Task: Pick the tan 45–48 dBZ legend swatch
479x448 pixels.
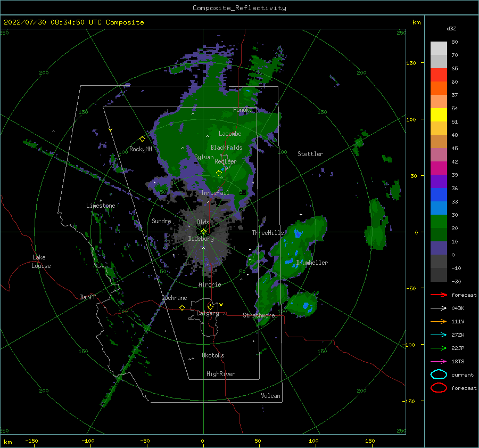Action: coord(439,141)
